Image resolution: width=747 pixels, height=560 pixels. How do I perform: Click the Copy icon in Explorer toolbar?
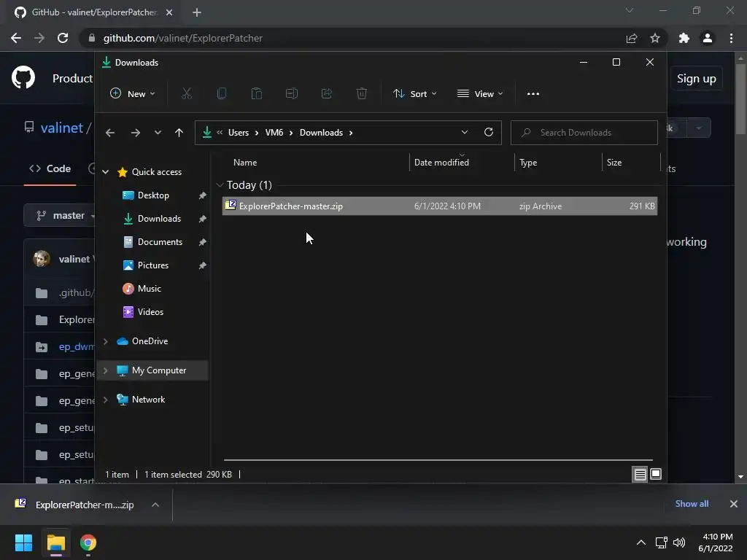tap(222, 94)
